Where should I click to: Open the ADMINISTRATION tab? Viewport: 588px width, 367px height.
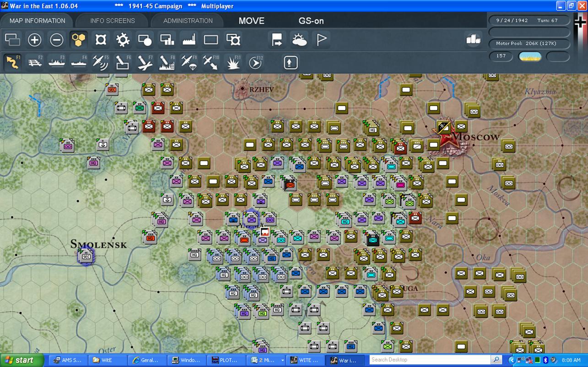[x=188, y=21]
